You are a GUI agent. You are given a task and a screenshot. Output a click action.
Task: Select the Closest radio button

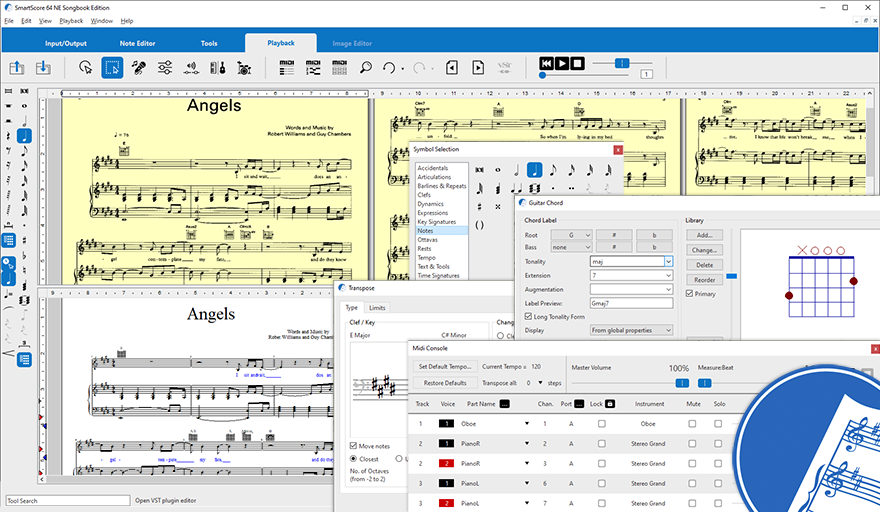coord(354,459)
